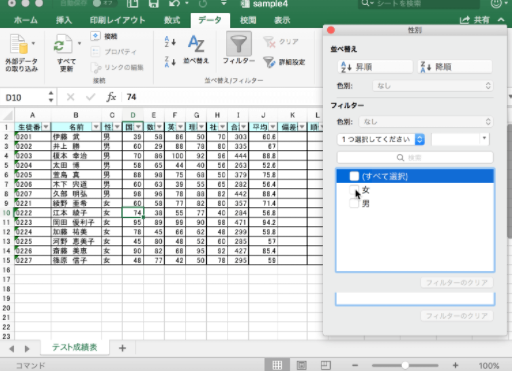Viewport: 512px width, 371px height.
Task: Switch to Normal view in status bar
Action: (x=277, y=365)
